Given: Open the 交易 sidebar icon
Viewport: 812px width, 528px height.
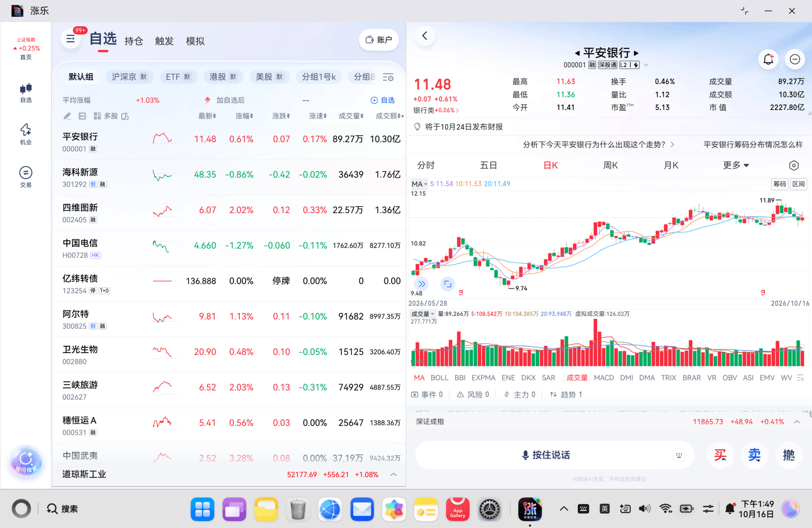Looking at the screenshot, I should click(26, 177).
